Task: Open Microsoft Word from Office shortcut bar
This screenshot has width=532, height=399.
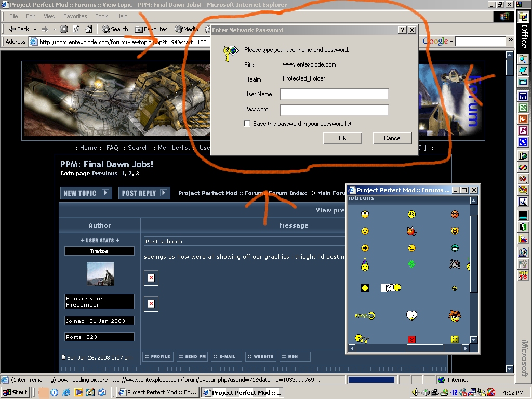Action: pos(523,96)
